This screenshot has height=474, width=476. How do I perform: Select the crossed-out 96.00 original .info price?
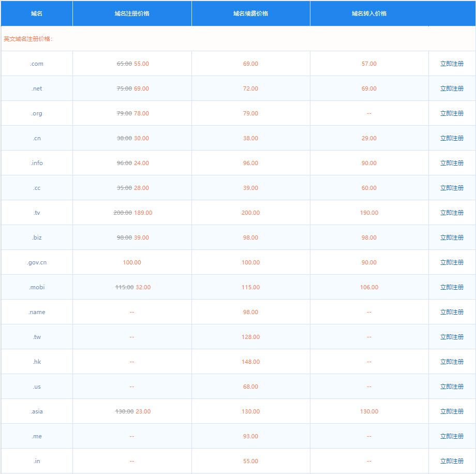click(125, 163)
